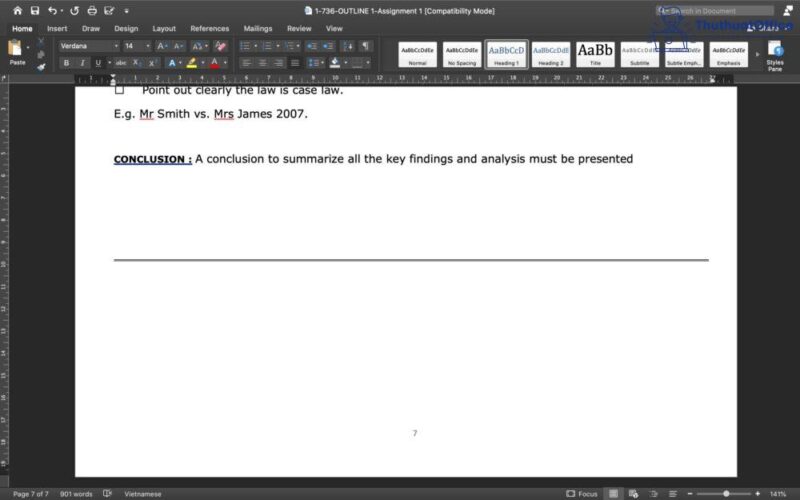Click the Sort icon in ribbon
800x500 pixels.
[346, 46]
